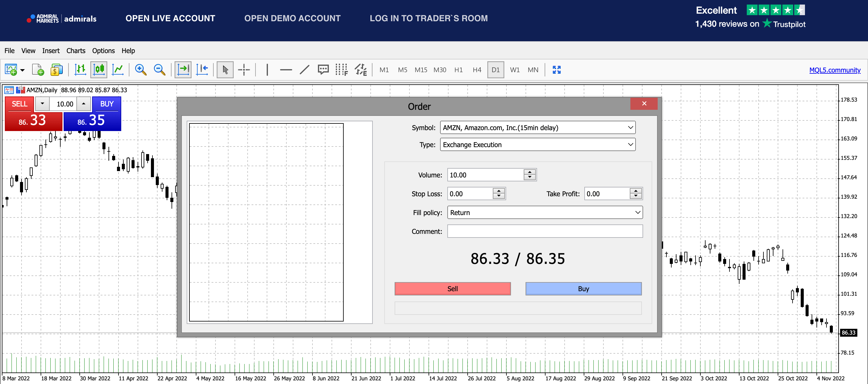Switch to bar chart view
The image size is (868, 384).
point(80,70)
